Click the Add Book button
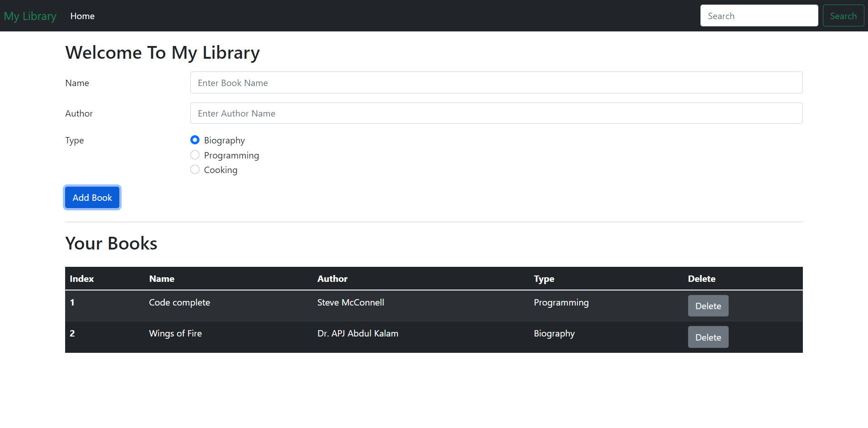 92,197
